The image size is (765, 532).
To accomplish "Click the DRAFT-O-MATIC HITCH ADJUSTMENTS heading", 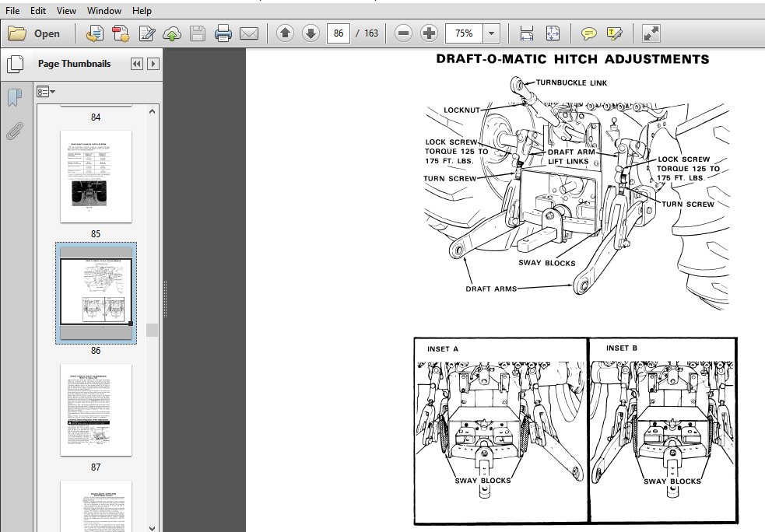I will (x=573, y=59).
